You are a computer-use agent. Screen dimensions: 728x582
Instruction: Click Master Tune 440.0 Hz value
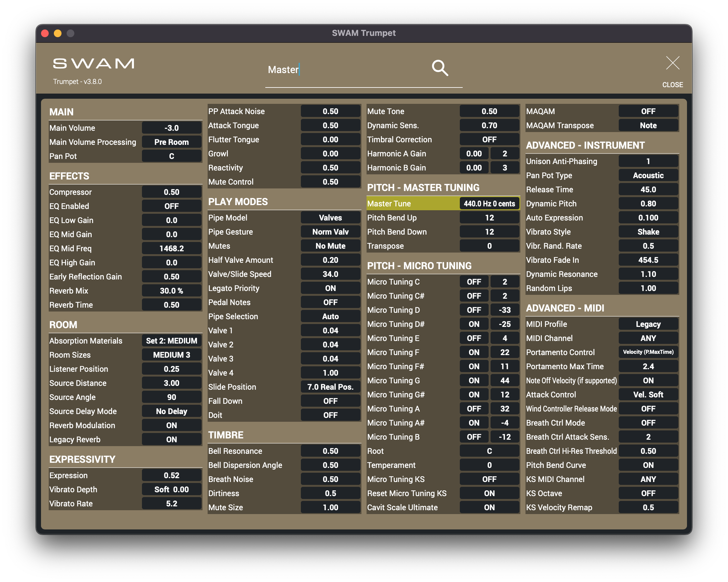[x=489, y=204]
